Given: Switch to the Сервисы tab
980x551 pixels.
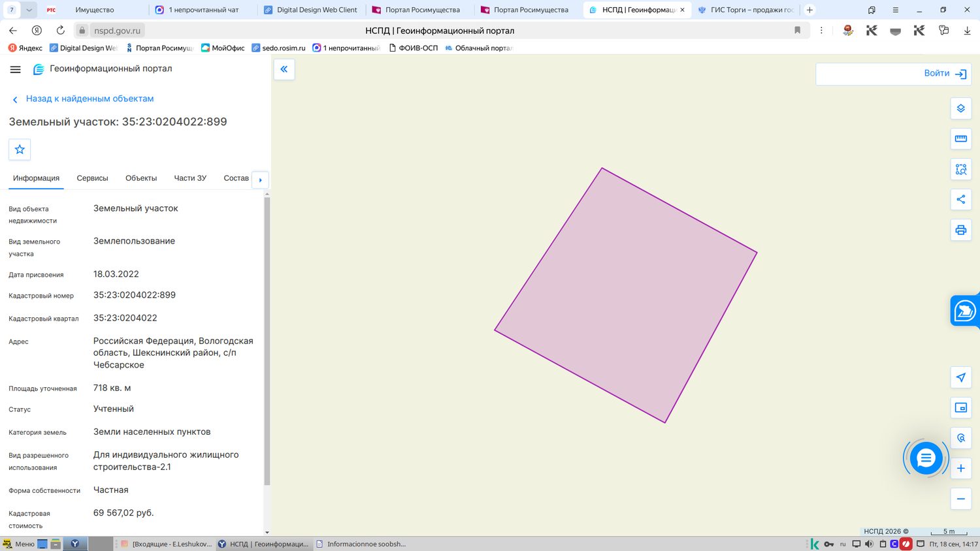Looking at the screenshot, I should 92,178.
